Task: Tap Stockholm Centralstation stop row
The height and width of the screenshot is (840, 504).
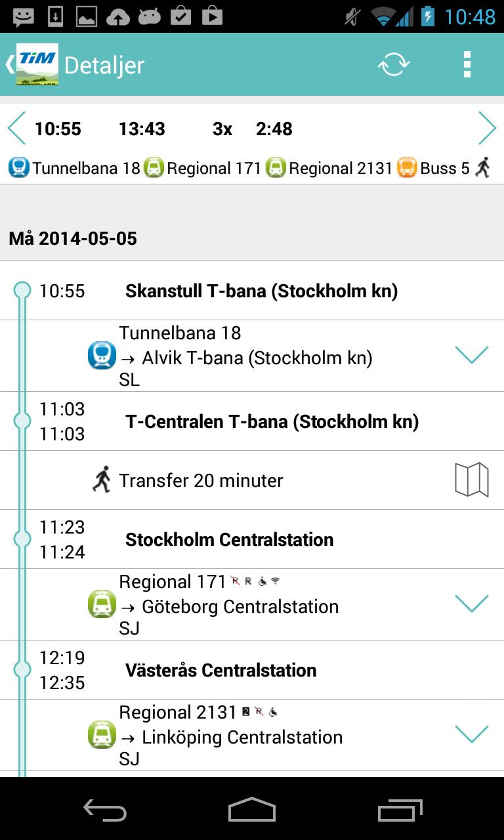Action: click(230, 539)
